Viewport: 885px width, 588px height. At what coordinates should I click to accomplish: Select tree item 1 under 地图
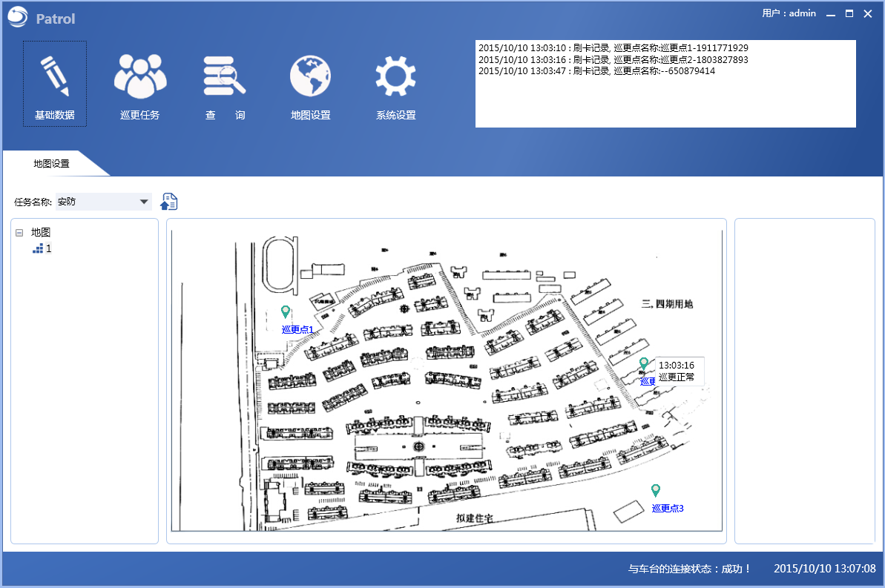coord(49,249)
